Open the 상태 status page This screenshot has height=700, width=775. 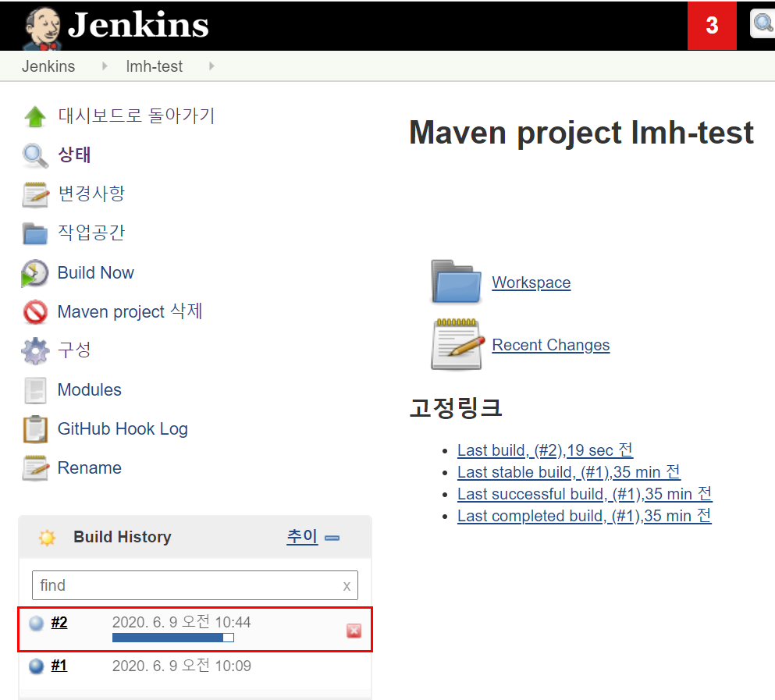74,155
